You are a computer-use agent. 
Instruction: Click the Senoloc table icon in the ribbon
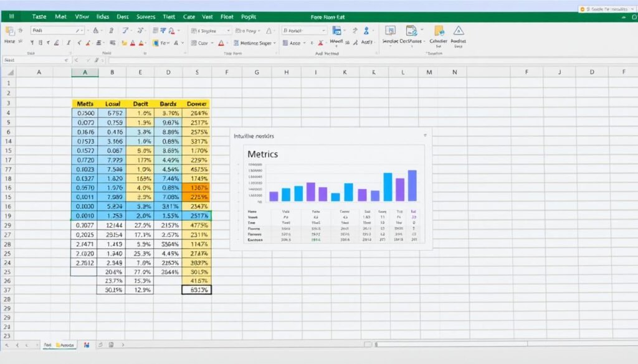point(391,31)
